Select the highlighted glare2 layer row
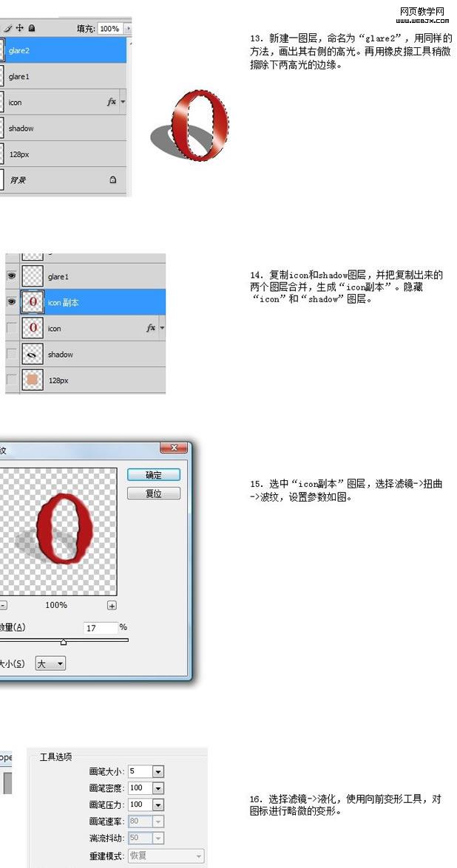This screenshot has width=457, height=868. click(63, 50)
